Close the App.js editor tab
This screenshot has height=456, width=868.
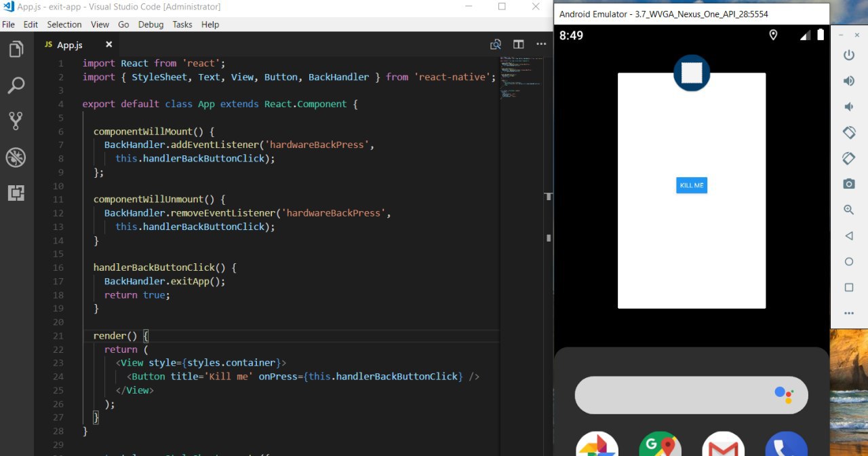coord(108,45)
